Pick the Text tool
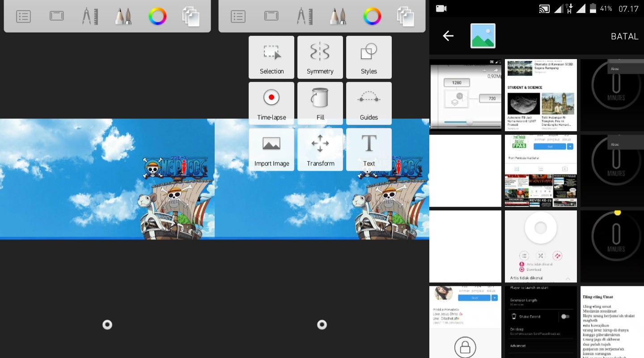This screenshot has height=358, width=644. (369, 149)
